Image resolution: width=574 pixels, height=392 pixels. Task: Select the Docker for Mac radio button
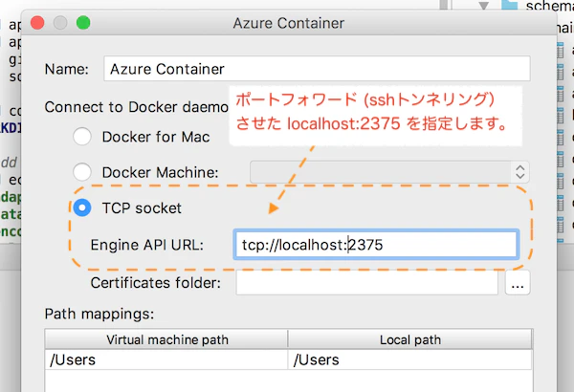pos(82,137)
